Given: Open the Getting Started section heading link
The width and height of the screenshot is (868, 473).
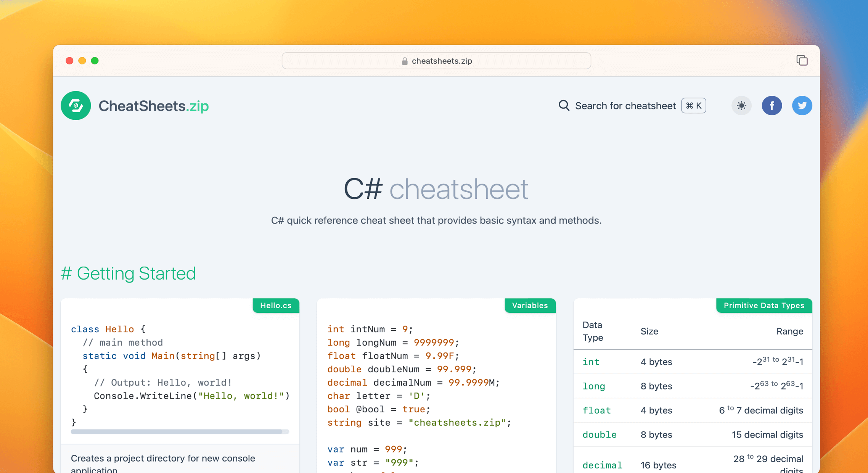Looking at the screenshot, I should point(129,273).
